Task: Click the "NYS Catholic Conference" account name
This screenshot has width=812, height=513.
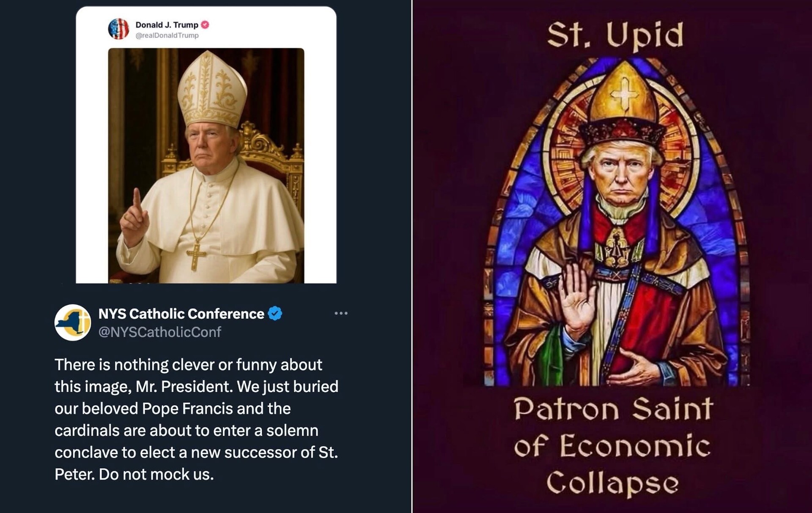Action: [181, 314]
